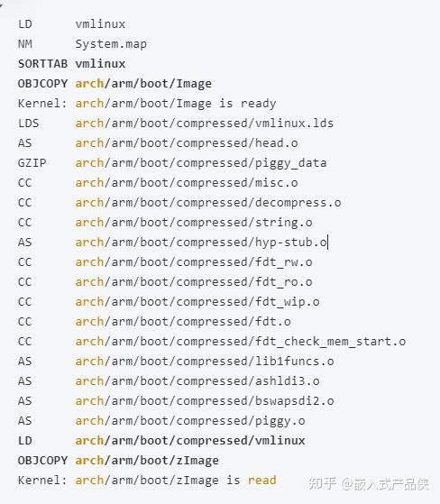Click the string.o path
The height and width of the screenshot is (504, 440).
tap(194, 223)
